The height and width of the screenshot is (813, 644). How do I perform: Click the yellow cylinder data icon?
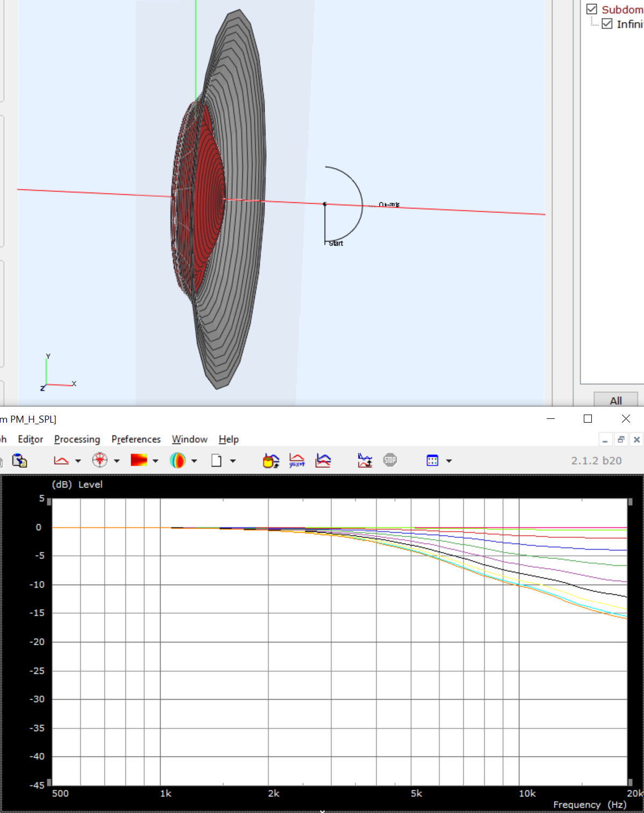(271, 461)
